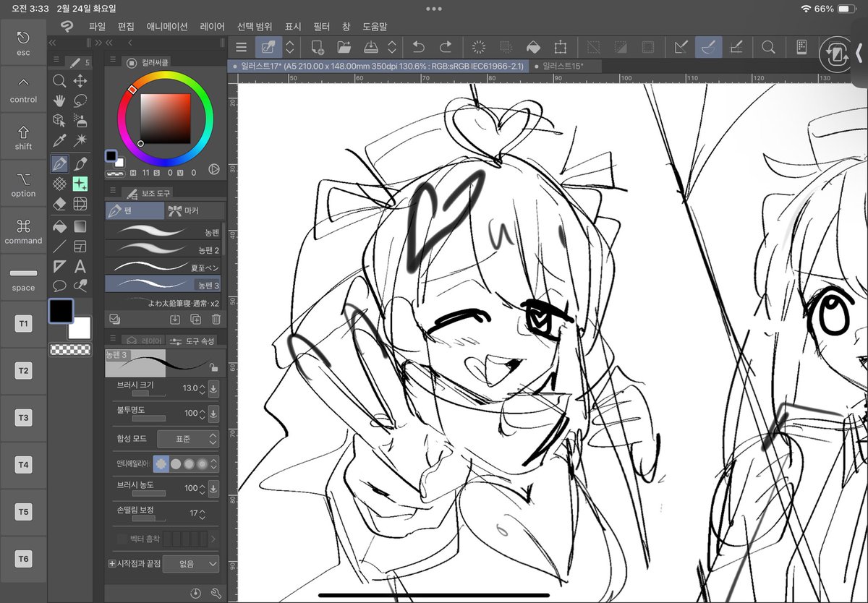Adjust brush size 13.0 stepper arrows
The image size is (868, 603).
click(x=202, y=388)
